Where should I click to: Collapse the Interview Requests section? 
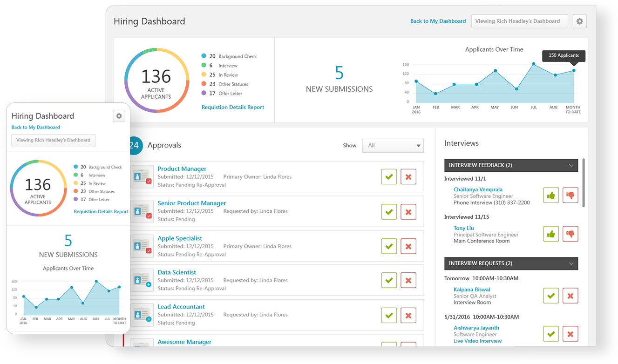(x=571, y=263)
